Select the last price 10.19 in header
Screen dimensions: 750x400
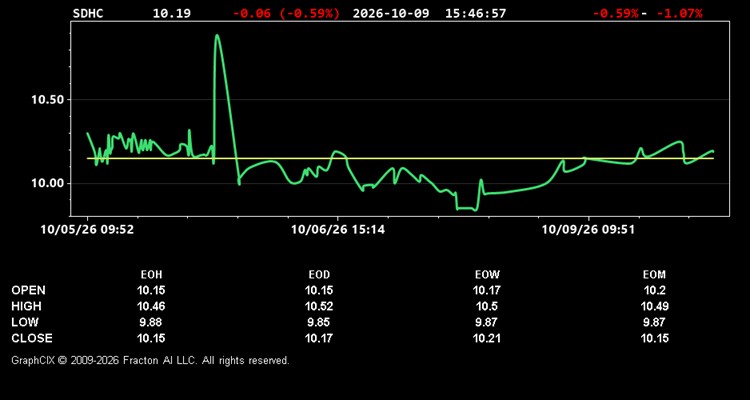click(172, 13)
